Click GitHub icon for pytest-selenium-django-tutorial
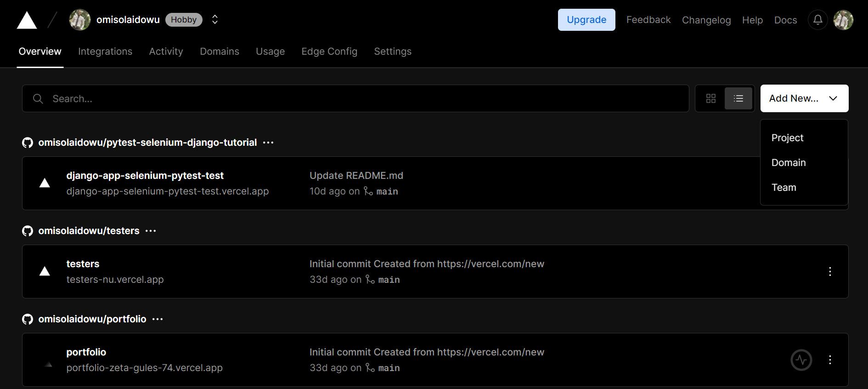 [28, 143]
